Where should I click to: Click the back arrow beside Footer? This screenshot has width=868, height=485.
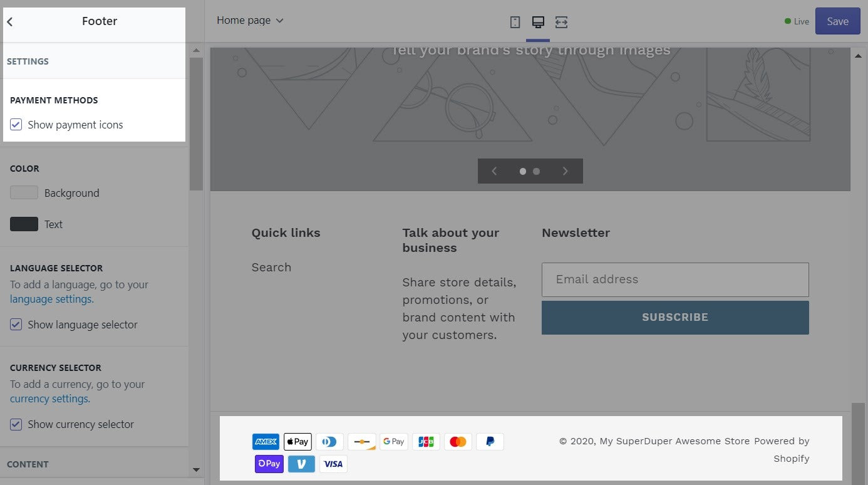click(10, 22)
